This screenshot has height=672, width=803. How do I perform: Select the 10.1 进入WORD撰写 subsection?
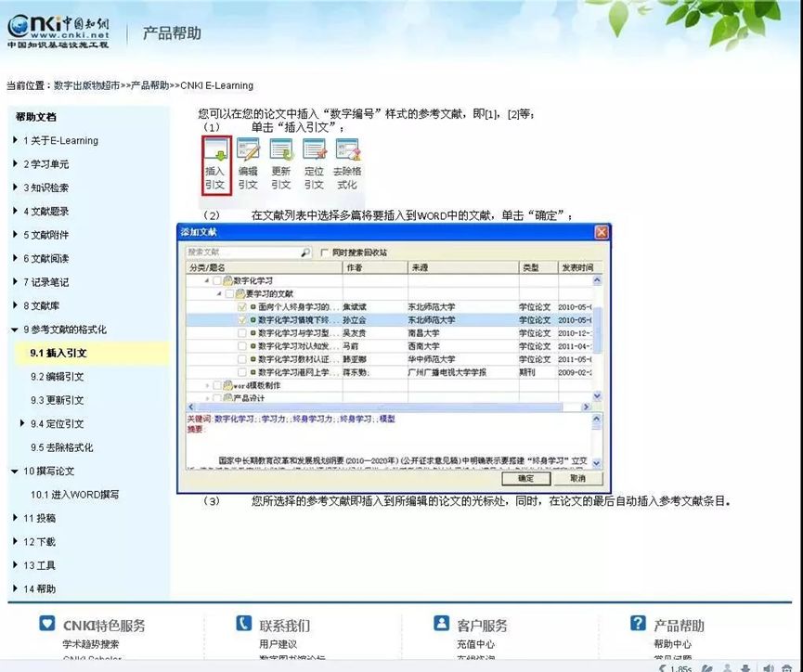75,495
